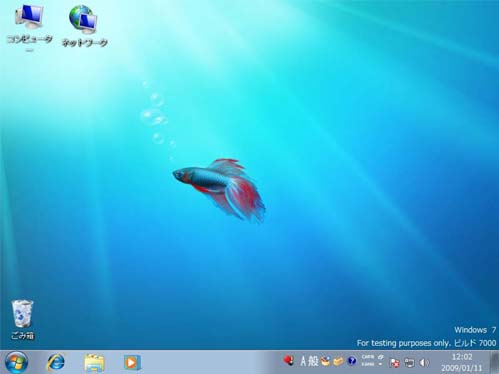Open the volume speaker tray icon
The height and width of the screenshot is (374, 499).
tap(424, 363)
